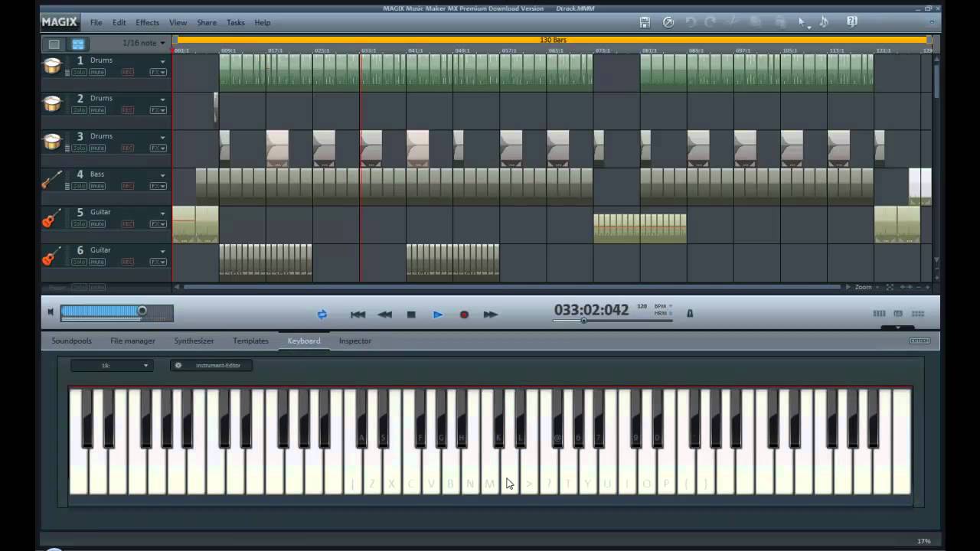Open FX dropdown on track 2 Drums

(158, 110)
